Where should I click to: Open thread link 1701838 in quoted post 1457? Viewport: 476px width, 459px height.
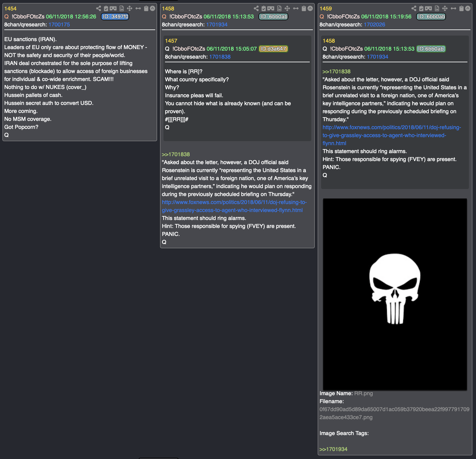pos(220,57)
